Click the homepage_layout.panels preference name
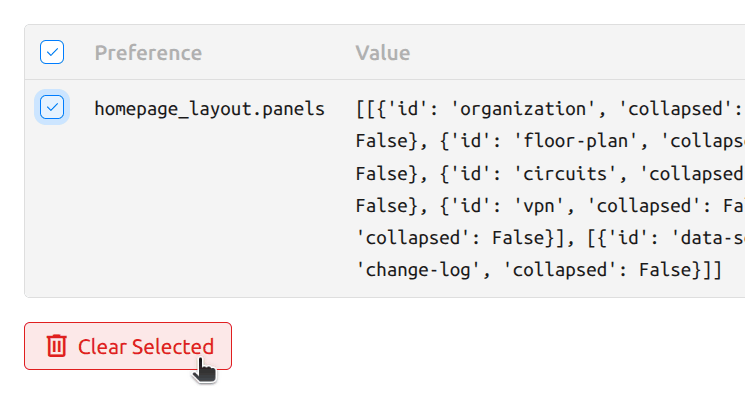745x394 pixels. (210, 109)
